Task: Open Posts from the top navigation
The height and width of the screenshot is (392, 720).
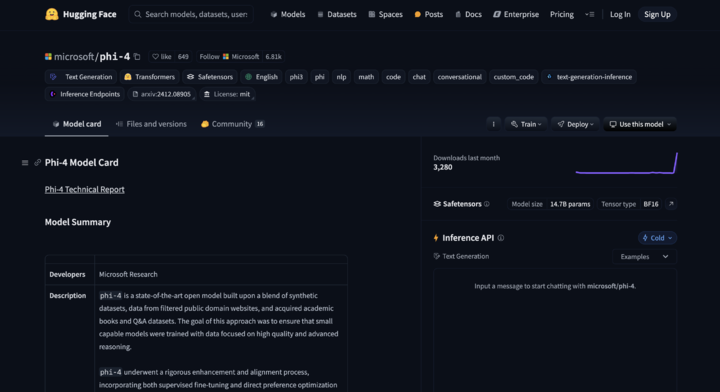Action: click(429, 14)
